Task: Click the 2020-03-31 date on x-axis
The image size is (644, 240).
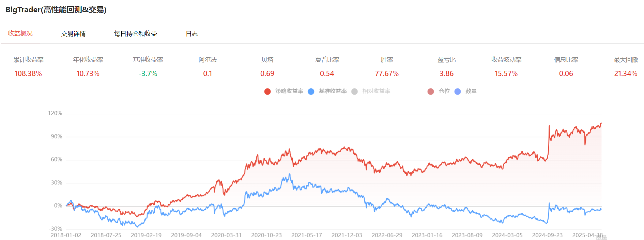Action: (x=226, y=235)
